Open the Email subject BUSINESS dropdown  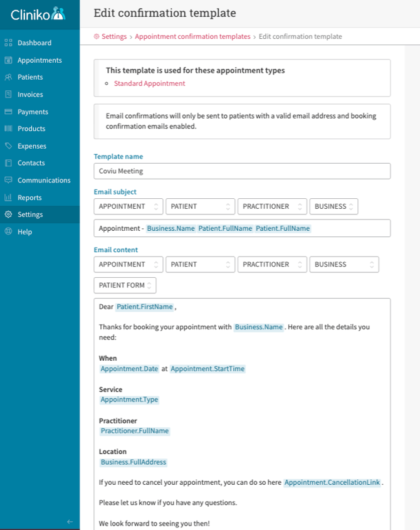tap(333, 206)
